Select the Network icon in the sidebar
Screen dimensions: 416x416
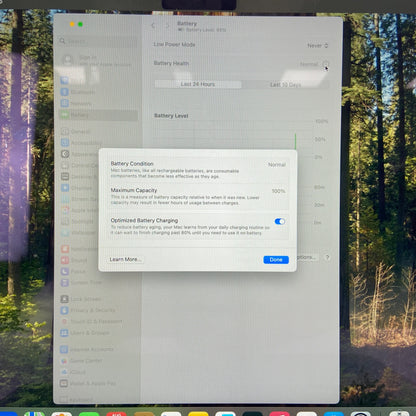(65, 103)
